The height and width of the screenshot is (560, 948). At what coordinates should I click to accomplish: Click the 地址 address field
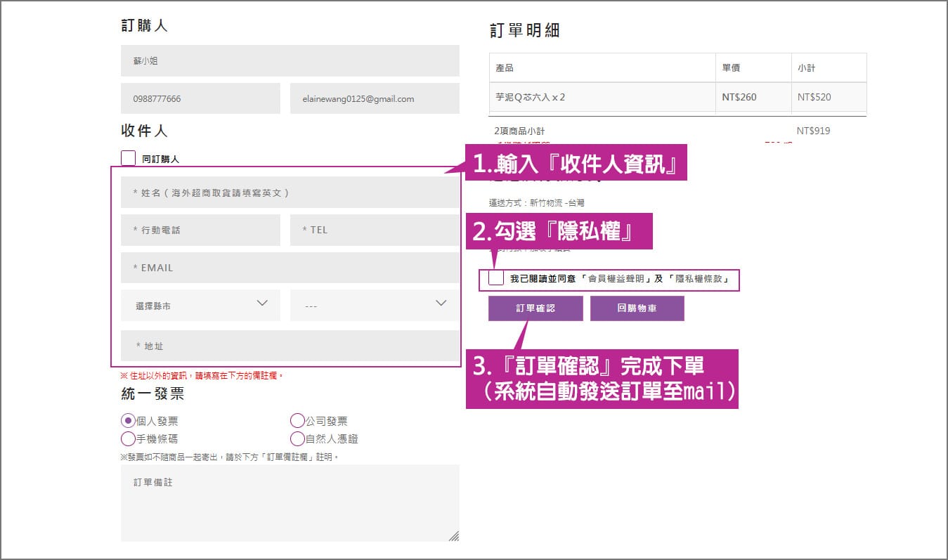tap(290, 346)
